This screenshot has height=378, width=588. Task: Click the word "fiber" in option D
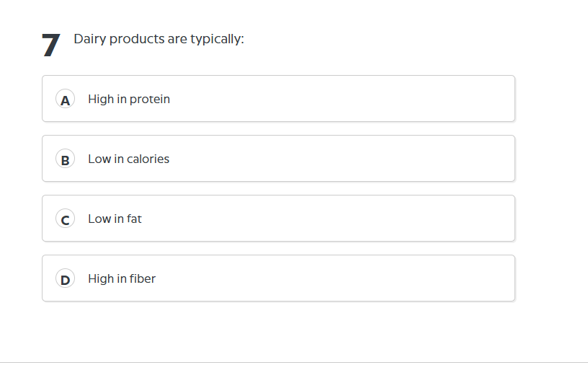click(143, 278)
